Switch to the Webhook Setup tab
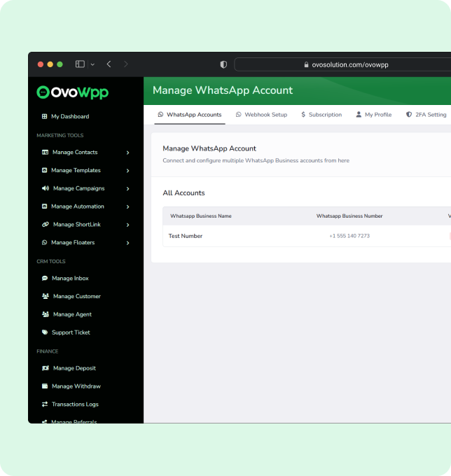Viewport: 451px width, 476px height. click(261, 115)
